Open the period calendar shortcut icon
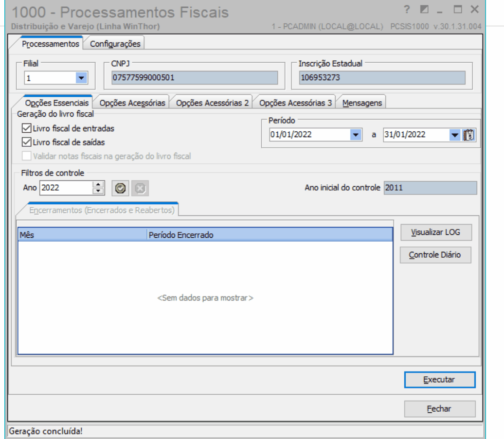This screenshot has width=504, height=439. pyautogui.click(x=468, y=135)
